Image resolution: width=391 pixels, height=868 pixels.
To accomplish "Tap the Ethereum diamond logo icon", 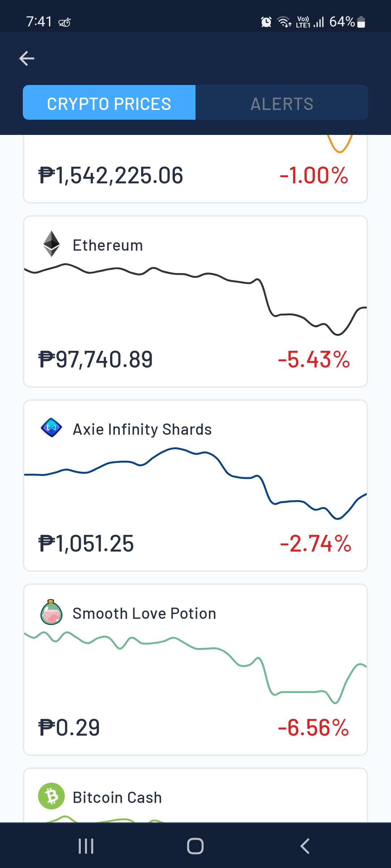I will [x=51, y=244].
